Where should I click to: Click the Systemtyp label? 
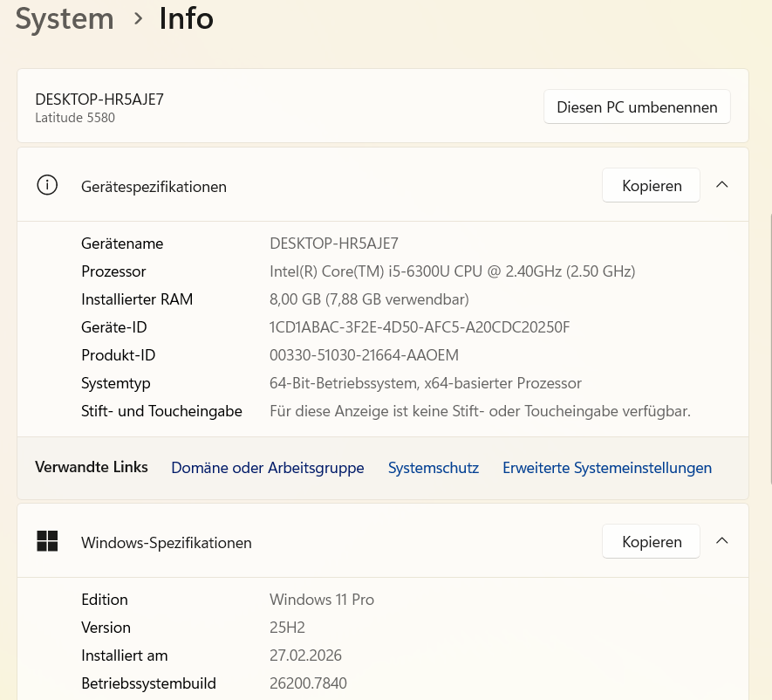[x=116, y=383]
